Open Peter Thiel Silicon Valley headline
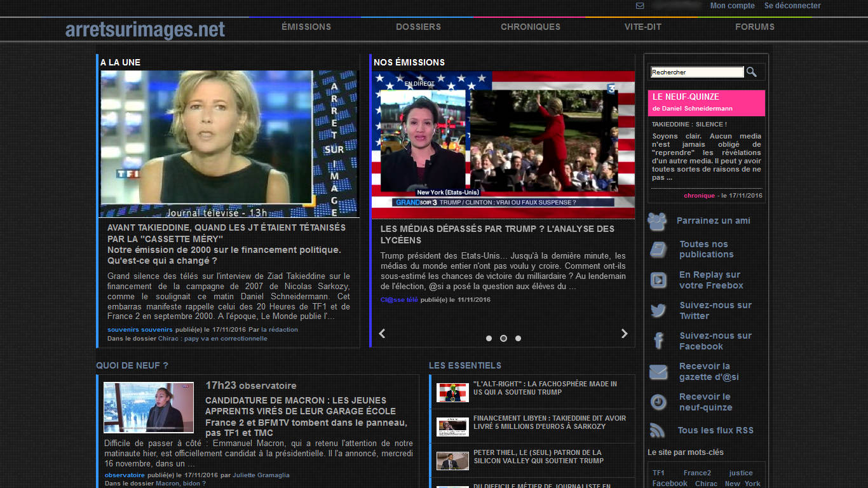Screen dimensions: 868x488 pos(538,457)
